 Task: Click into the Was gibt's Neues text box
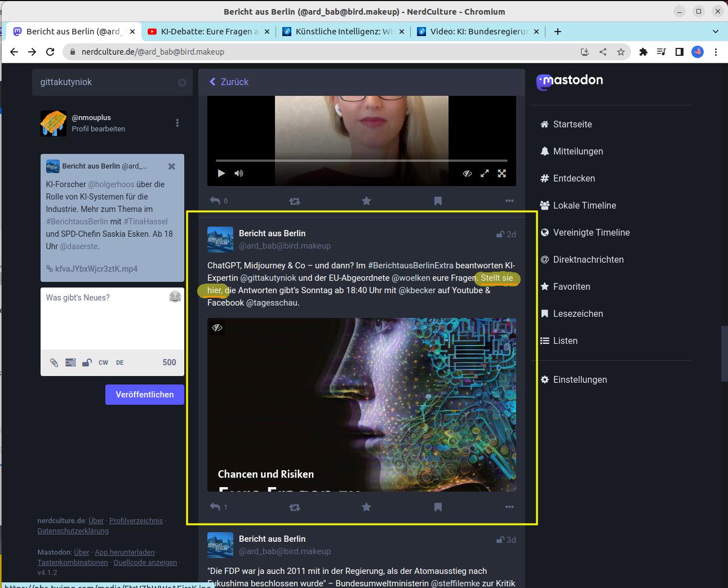click(112, 319)
